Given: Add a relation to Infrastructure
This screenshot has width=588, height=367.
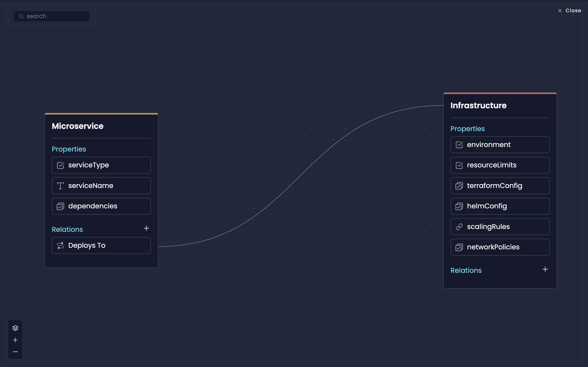Looking at the screenshot, I should [545, 269].
